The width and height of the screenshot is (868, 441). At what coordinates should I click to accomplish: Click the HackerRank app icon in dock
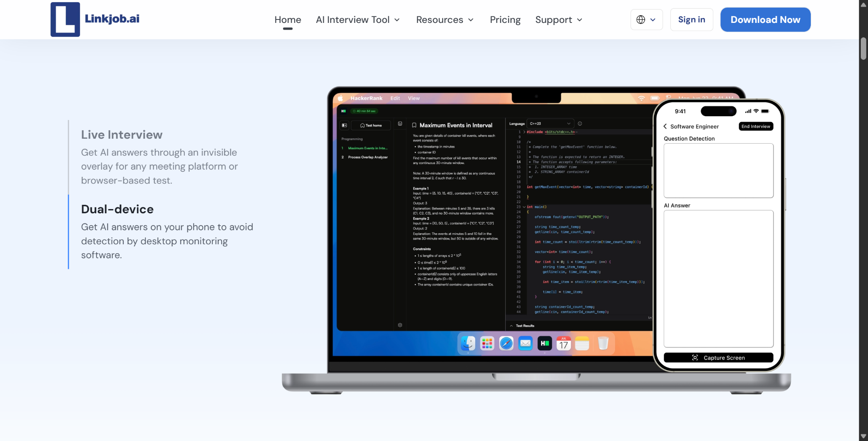[x=545, y=343]
